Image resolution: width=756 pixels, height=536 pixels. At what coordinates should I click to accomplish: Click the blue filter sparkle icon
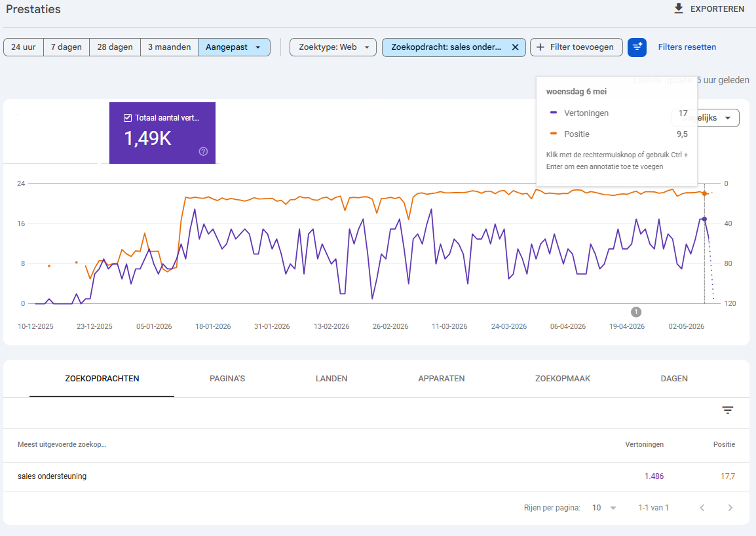click(637, 47)
